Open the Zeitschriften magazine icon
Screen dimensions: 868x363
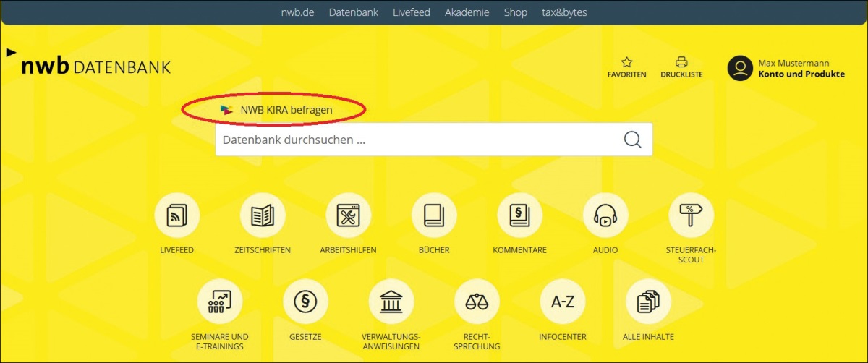point(263,215)
